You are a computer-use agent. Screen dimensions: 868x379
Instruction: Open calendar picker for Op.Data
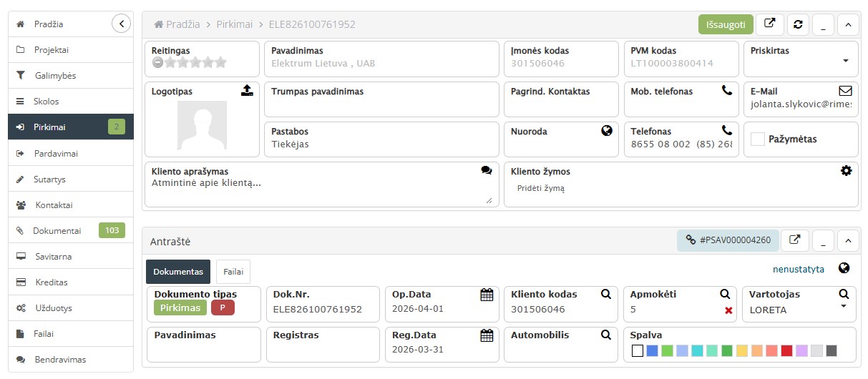pyautogui.click(x=487, y=294)
